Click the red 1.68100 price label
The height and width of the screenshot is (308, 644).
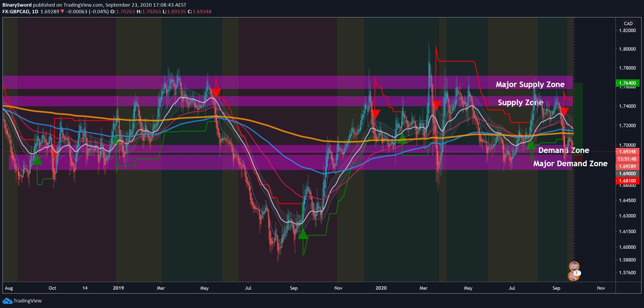pos(627,181)
